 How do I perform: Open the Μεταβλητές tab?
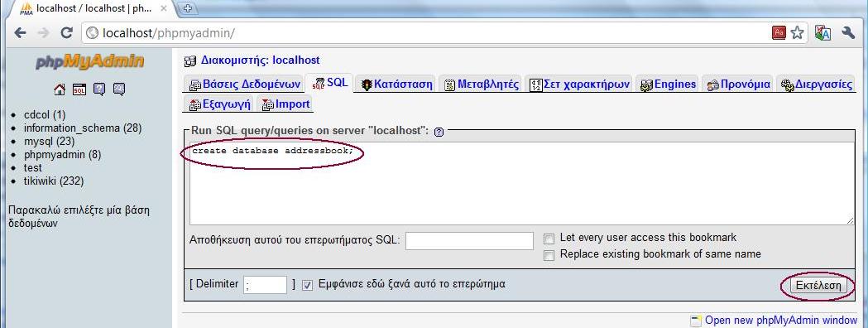482,84
